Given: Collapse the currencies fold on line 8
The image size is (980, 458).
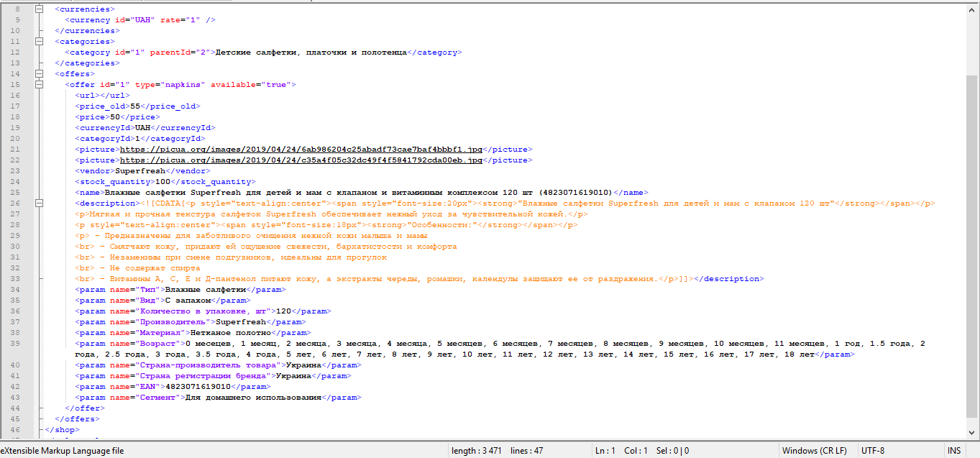Looking at the screenshot, I should click(x=37, y=9).
